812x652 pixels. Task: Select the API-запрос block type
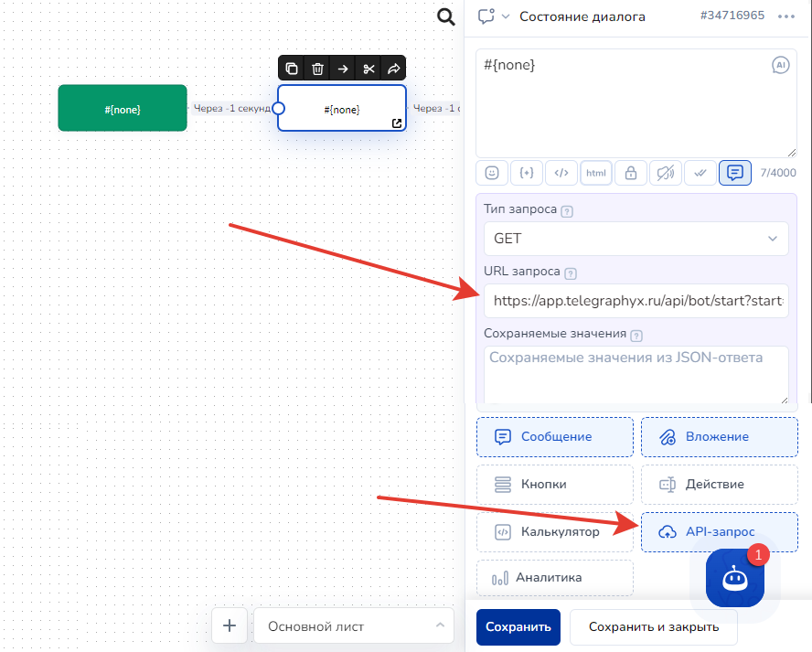coord(719,532)
